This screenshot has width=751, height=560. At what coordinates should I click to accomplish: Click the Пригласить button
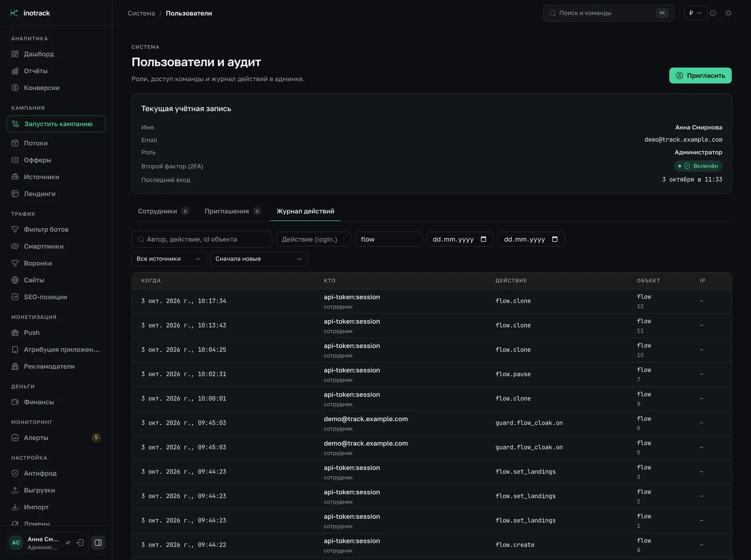coord(700,76)
